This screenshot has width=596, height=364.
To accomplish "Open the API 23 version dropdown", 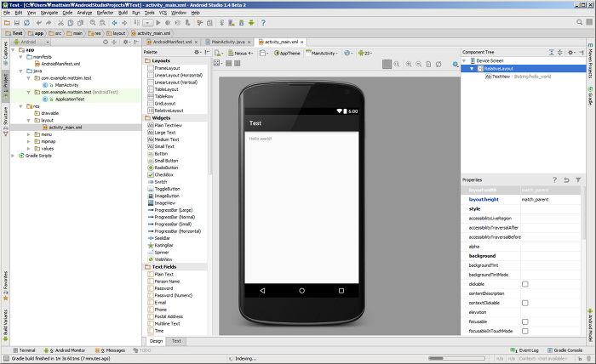I will [x=365, y=54].
